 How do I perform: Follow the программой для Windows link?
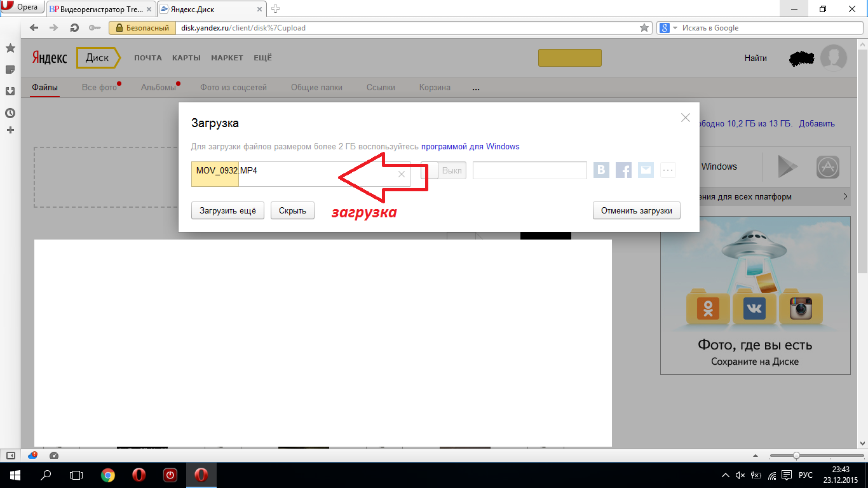click(470, 147)
